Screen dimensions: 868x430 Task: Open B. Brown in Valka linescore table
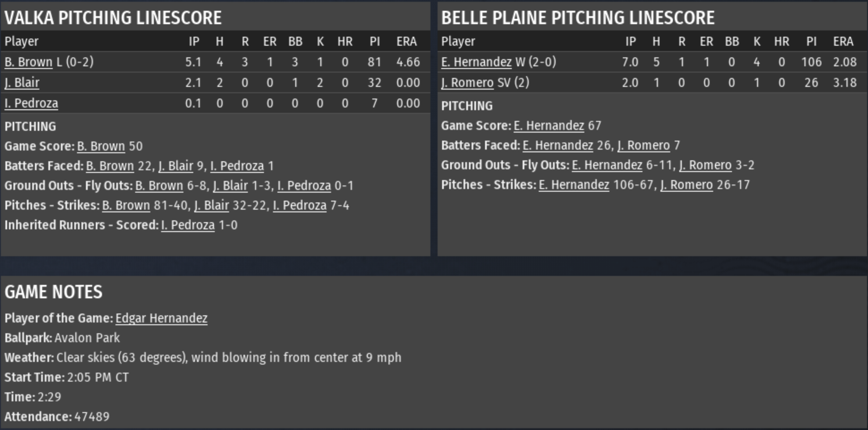(28, 62)
